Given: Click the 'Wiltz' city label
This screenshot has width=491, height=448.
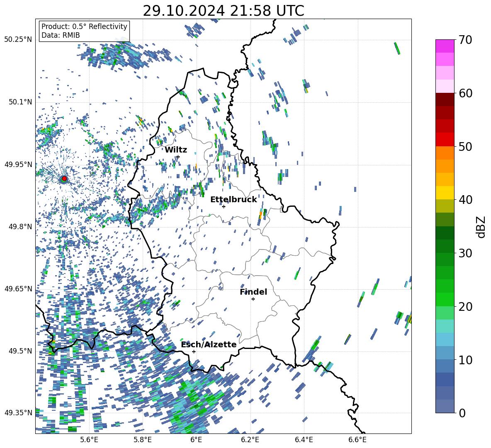Looking at the screenshot, I should (x=176, y=150).
